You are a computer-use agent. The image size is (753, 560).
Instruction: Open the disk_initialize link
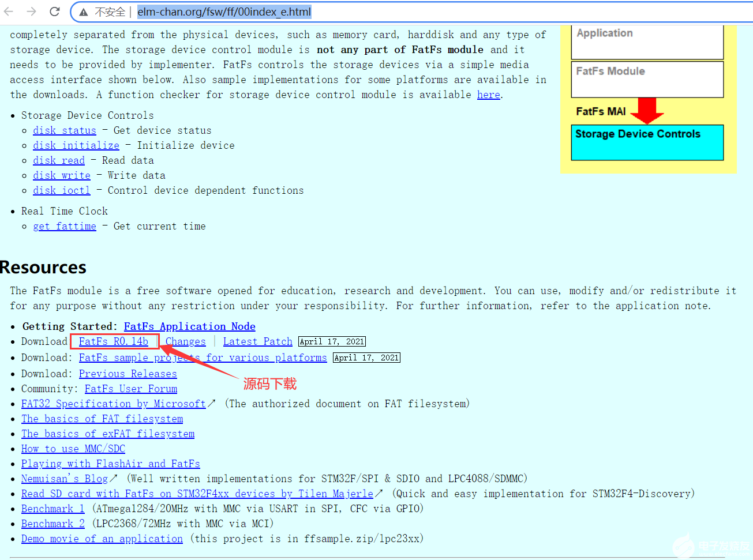point(76,145)
